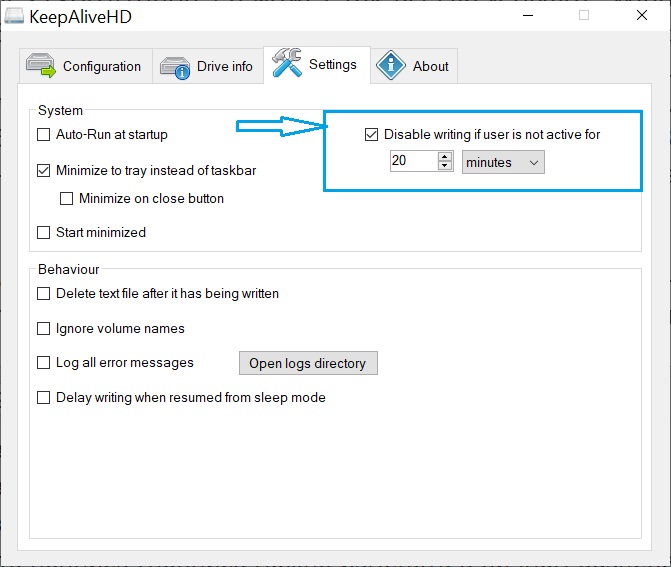Increase inactivity time with up arrow
The width and height of the screenshot is (671, 567).
[445, 157]
